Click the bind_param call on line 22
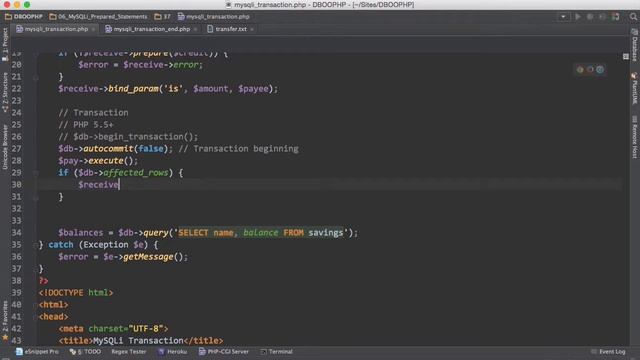The width and height of the screenshot is (640, 360). point(133,89)
